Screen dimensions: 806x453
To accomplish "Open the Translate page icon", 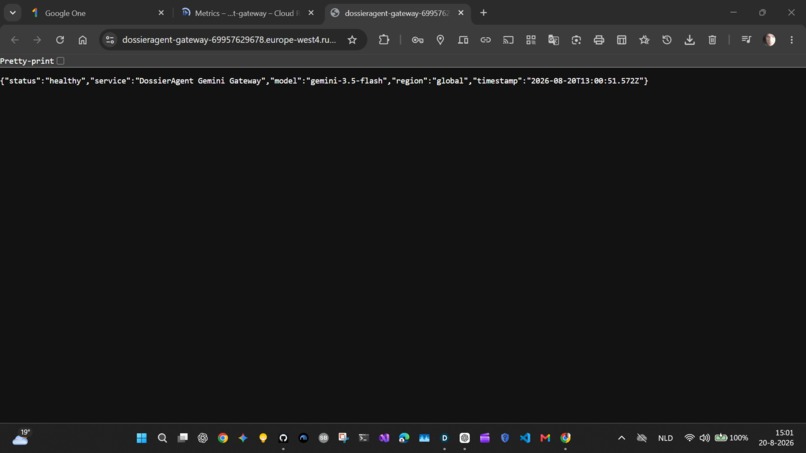I will click(553, 40).
